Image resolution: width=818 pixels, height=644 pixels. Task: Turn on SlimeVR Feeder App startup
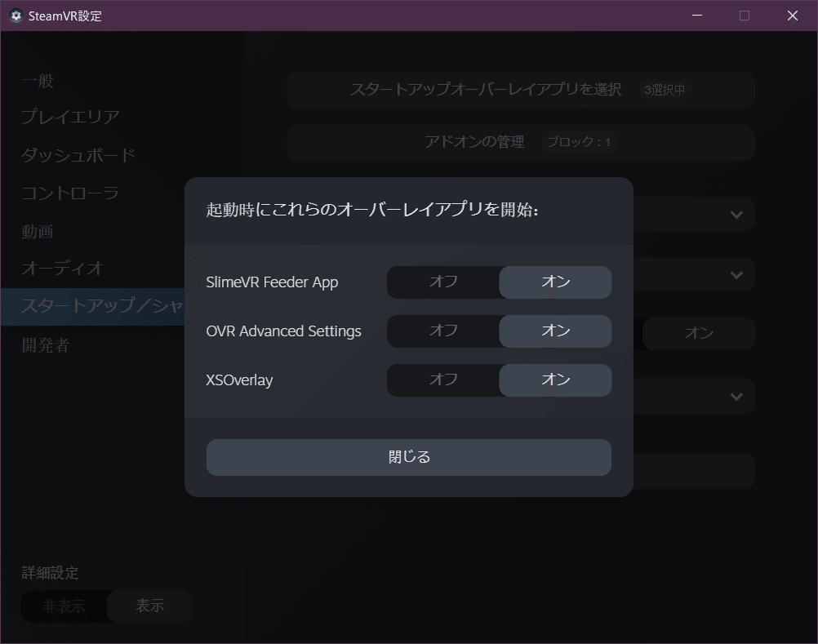[x=556, y=282]
